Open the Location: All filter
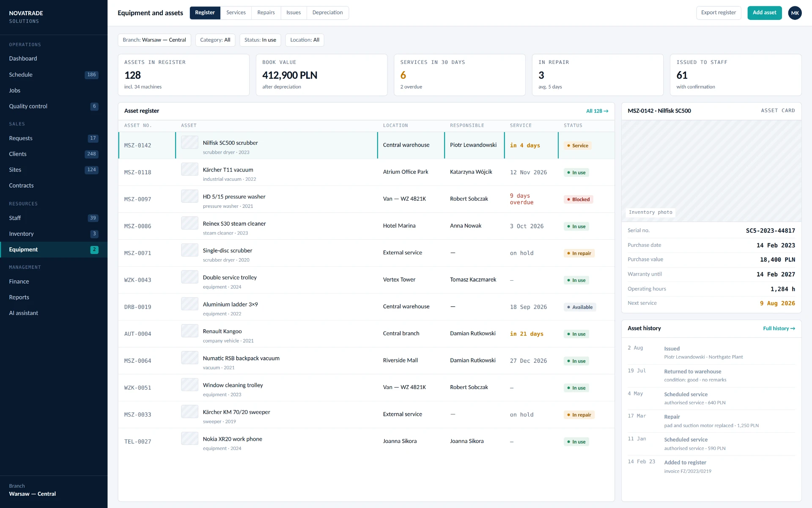Image resolution: width=812 pixels, height=508 pixels. pyautogui.click(x=304, y=40)
